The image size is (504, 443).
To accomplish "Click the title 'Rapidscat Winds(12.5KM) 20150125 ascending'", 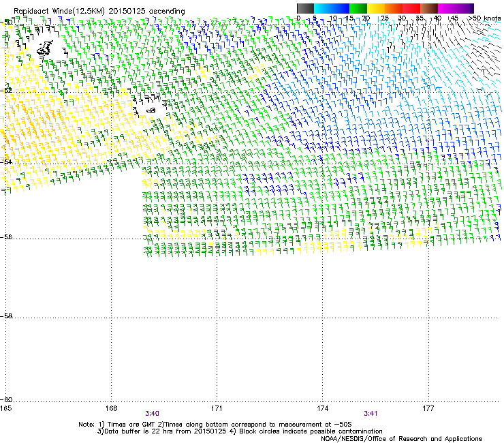I will (99, 12).
